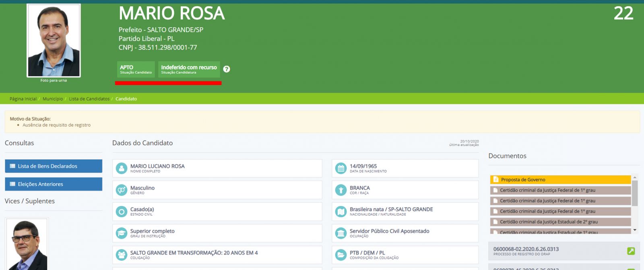Image resolution: width=644 pixels, height=270 pixels.
Task: Click Mario Rosa's ballot photo
Action: pos(54,41)
